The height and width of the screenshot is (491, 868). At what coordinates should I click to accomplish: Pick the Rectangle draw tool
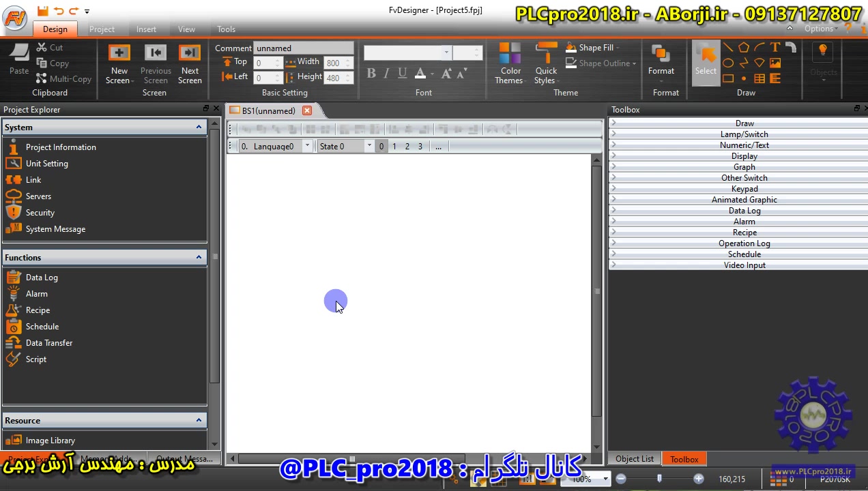pos(728,78)
